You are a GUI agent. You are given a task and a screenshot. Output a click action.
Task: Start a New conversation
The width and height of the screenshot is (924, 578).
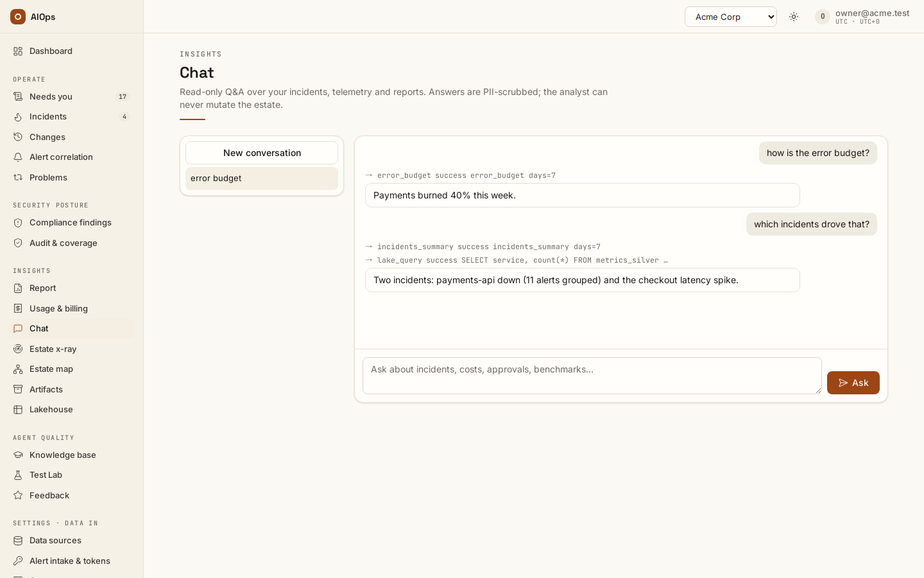coord(262,153)
